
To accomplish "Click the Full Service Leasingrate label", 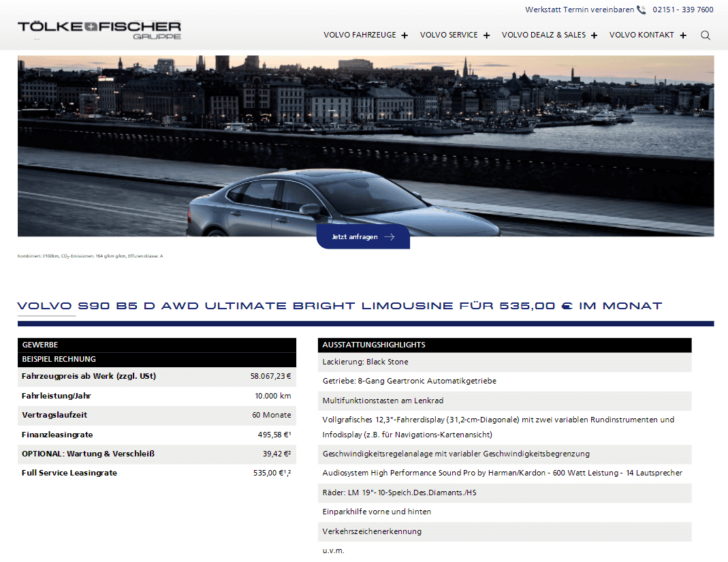I will click(x=69, y=473).
